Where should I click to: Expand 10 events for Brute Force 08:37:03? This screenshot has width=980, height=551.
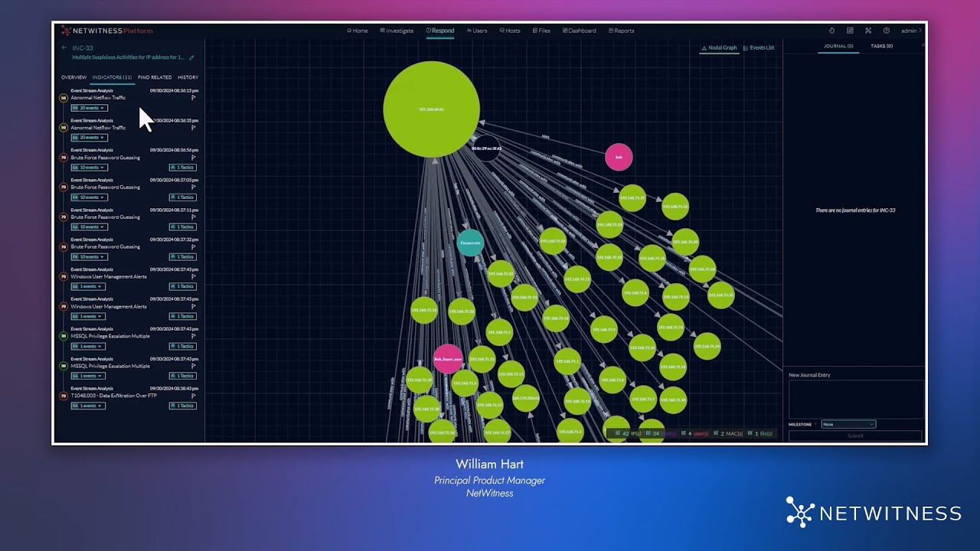(x=89, y=197)
